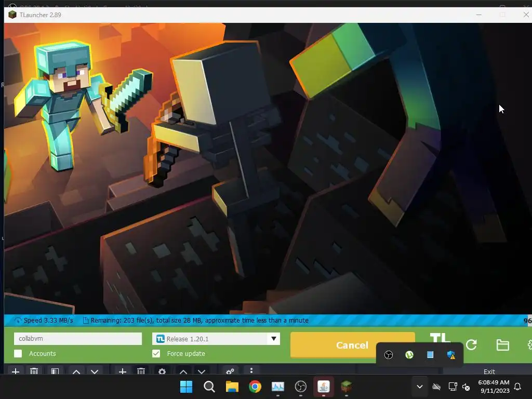Expand the Release 1.20.1 version dropdown
The width and height of the screenshot is (532, 399).
click(273, 339)
